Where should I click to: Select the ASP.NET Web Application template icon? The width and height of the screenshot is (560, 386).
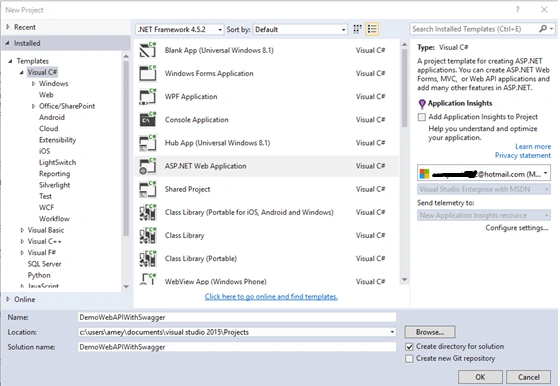(148, 166)
